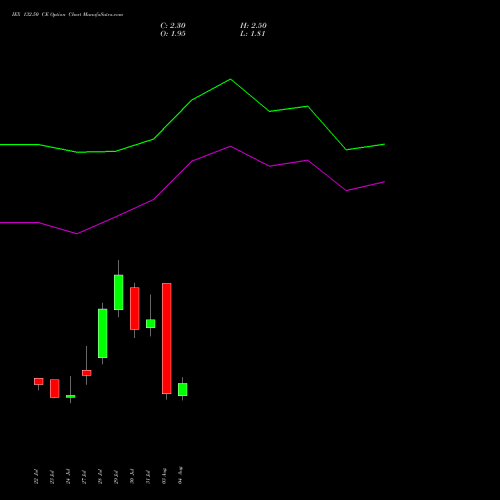Click the peak of the green line

click(x=230, y=79)
